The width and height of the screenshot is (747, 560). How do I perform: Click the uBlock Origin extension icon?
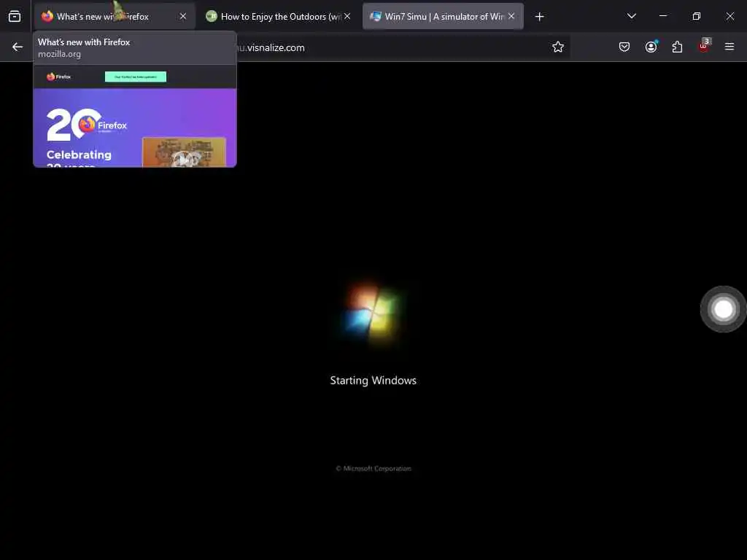tap(704, 46)
